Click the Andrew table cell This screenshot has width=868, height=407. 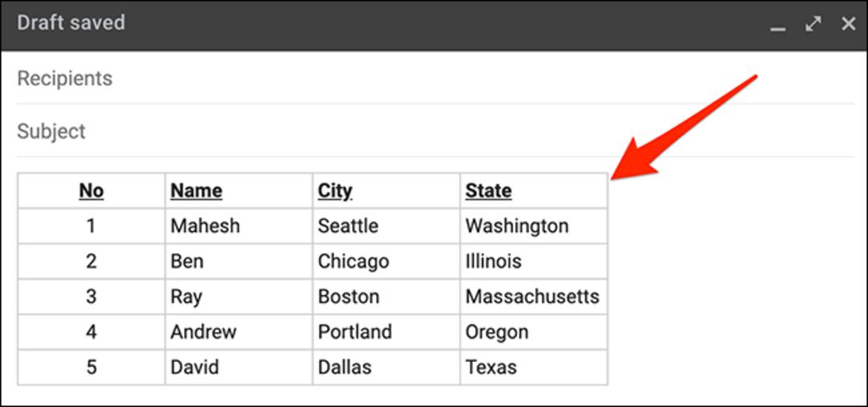[x=239, y=332]
